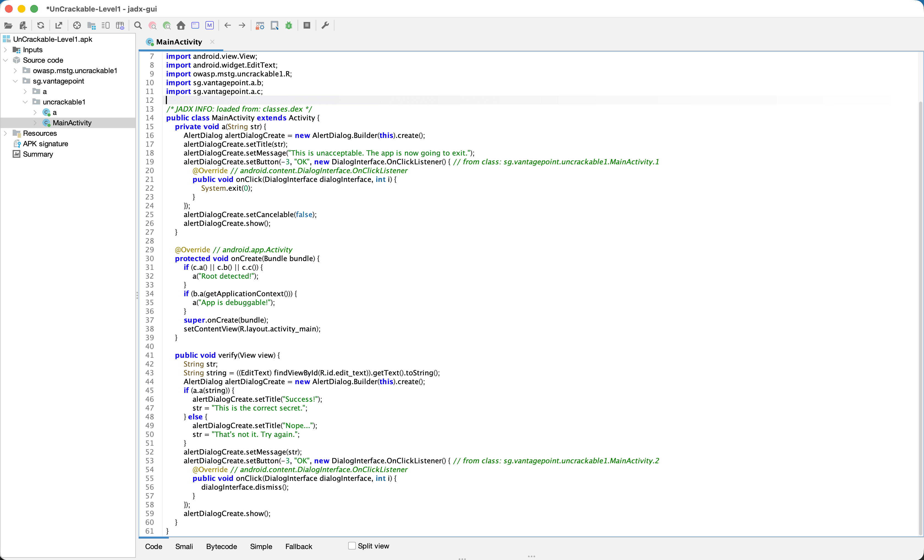Open the debugger bug icon
The width and height of the screenshot is (924, 560).
tap(289, 26)
